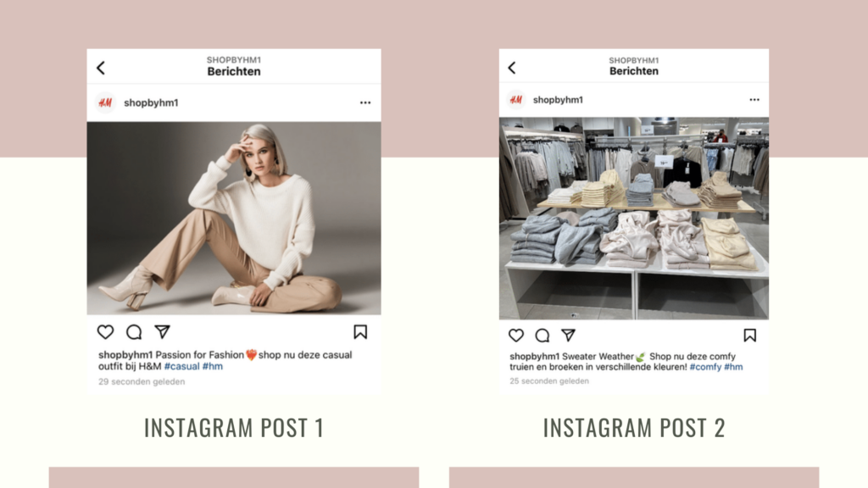Open the #hm hashtag in post 2 caption
The height and width of the screenshot is (488, 868).
pyautogui.click(x=733, y=367)
